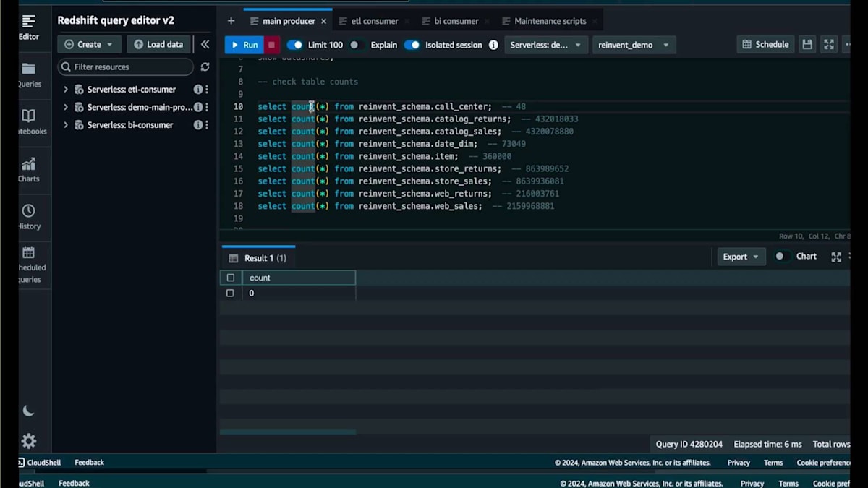Select the Result 1 (1) tab

pyautogui.click(x=258, y=258)
